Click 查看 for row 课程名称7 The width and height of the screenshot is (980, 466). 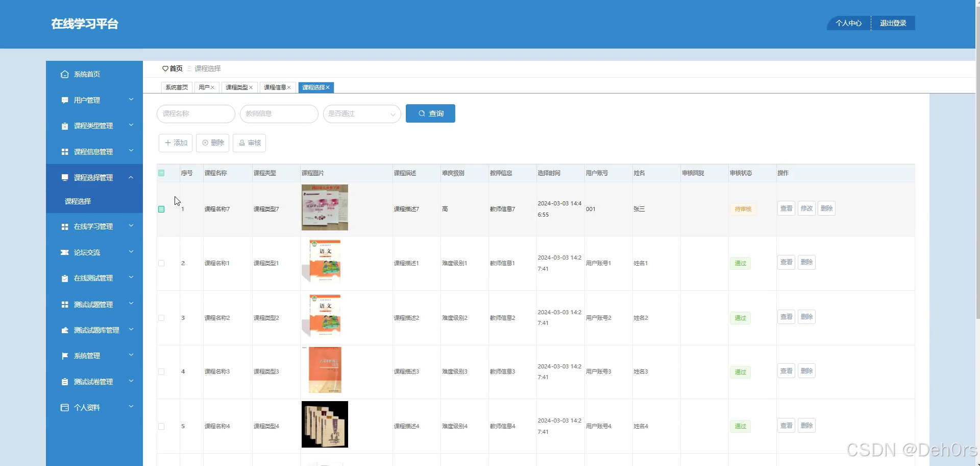pos(786,208)
